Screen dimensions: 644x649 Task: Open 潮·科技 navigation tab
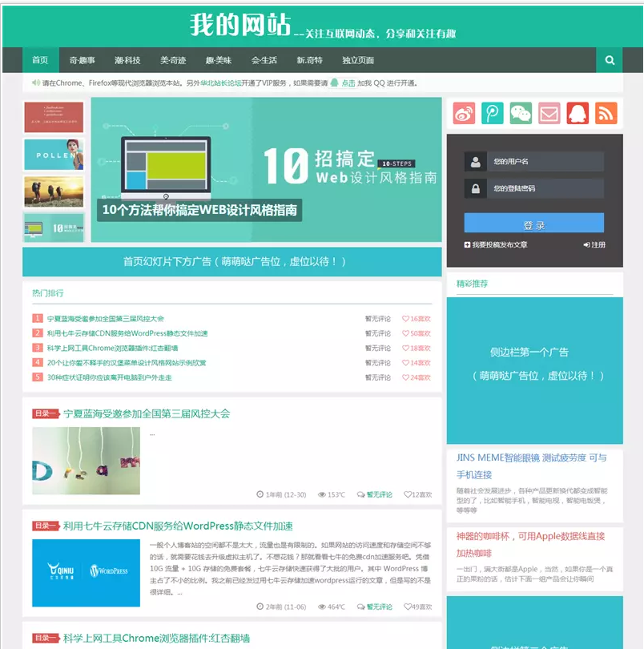pyautogui.click(x=127, y=60)
